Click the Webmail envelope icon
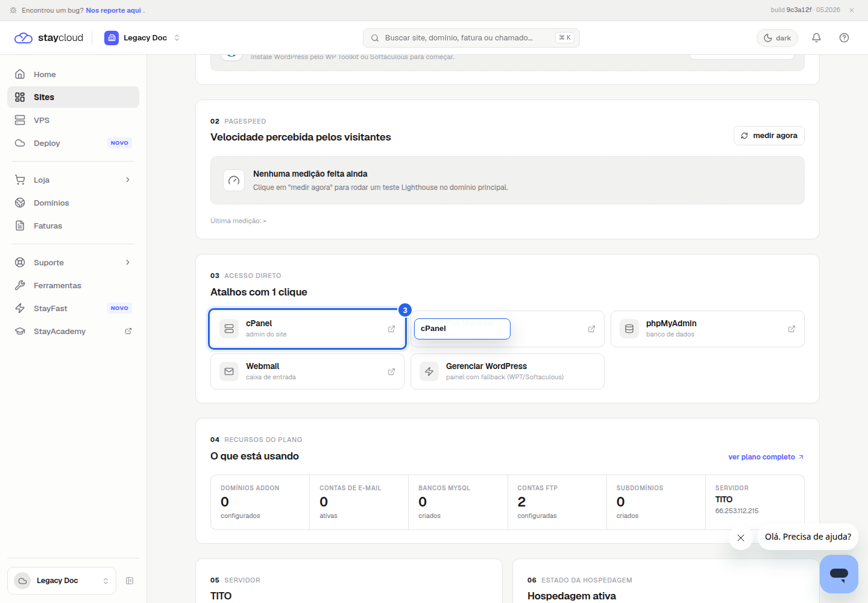868x603 pixels. pos(229,371)
